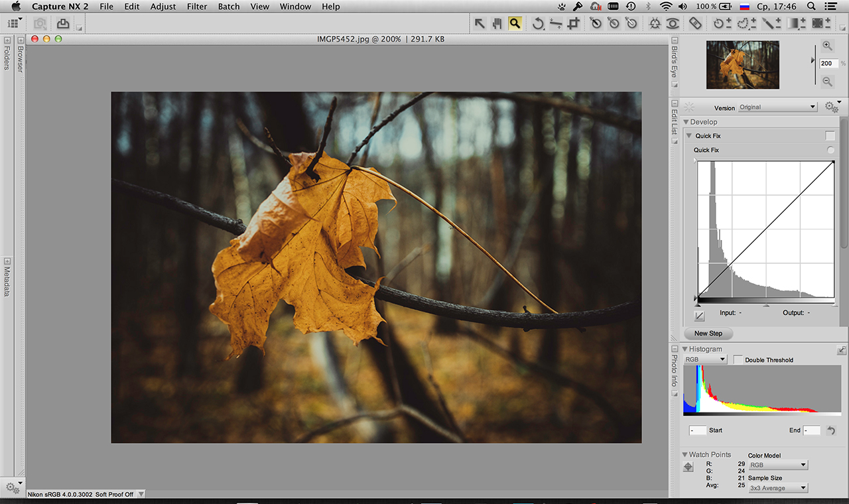Choose the Red-Eye Control Point tool

point(673,24)
